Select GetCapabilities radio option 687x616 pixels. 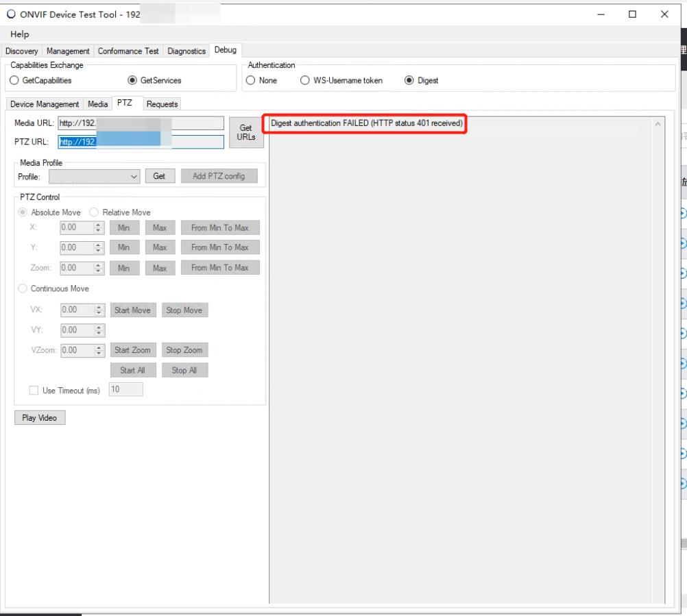[40, 81]
